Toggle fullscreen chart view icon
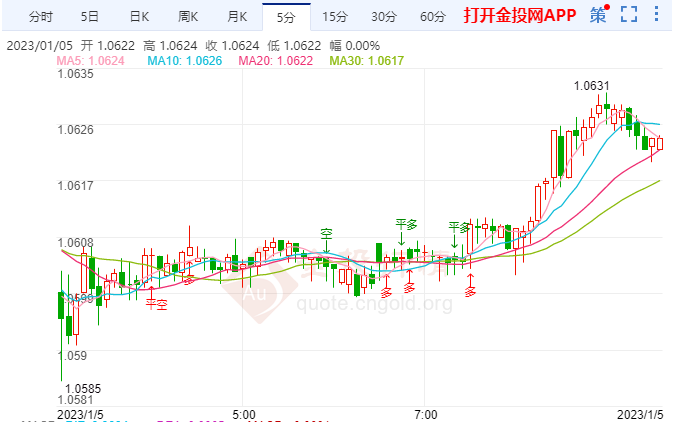 click(x=629, y=14)
